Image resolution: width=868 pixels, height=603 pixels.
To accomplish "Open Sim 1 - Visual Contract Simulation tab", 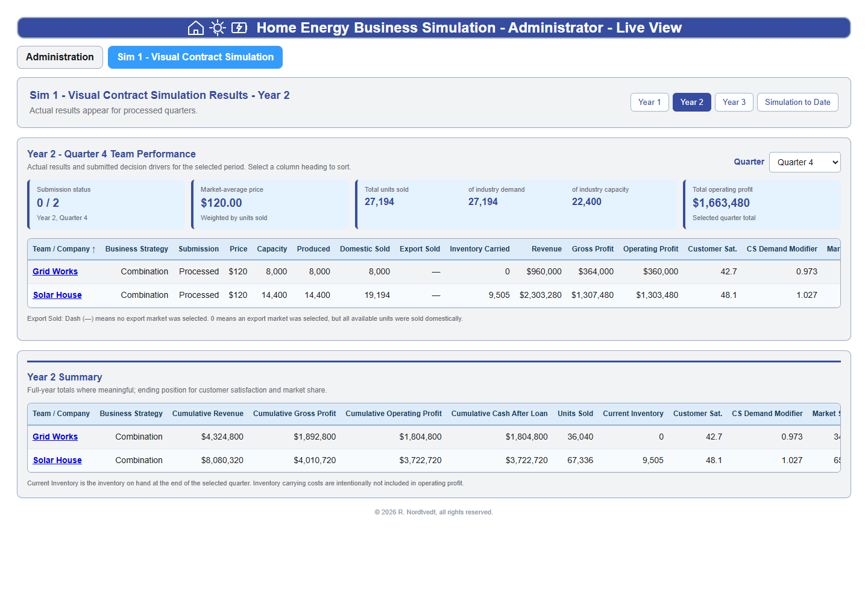I will 195,57.
